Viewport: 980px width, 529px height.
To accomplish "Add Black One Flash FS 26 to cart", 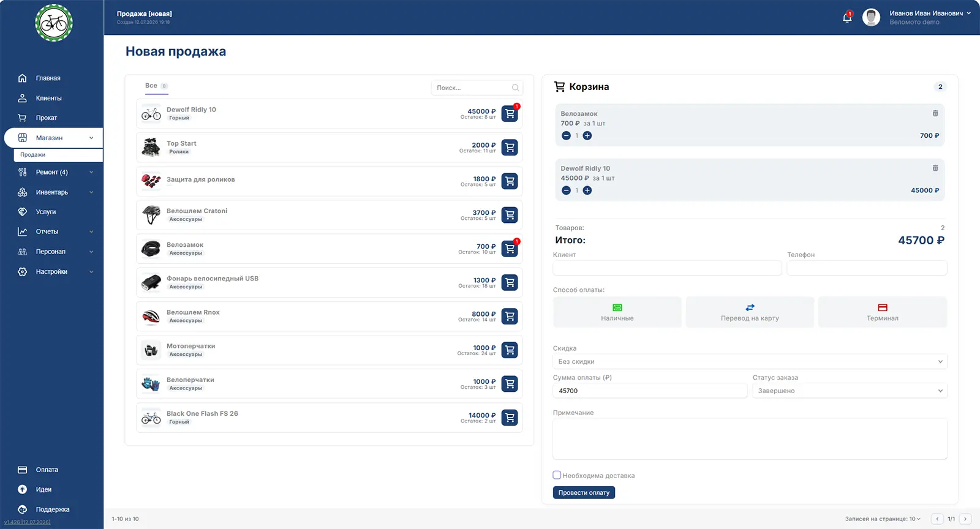I will coord(510,418).
